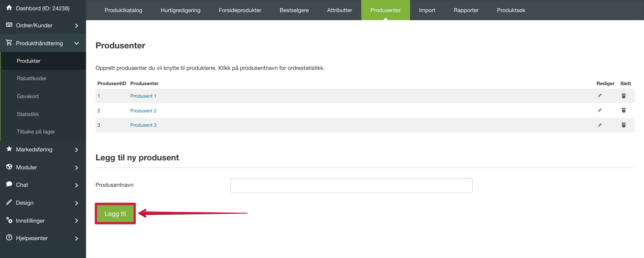Edit Produsent 2 with pencil icon
The width and height of the screenshot is (644, 258).
599,110
